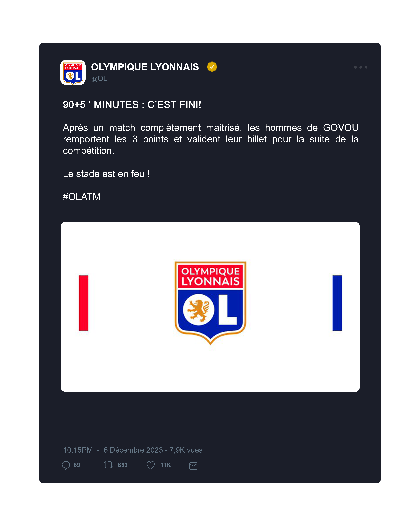The image size is (420, 519).
Task: Click the red bar in the image
Action: (83, 303)
